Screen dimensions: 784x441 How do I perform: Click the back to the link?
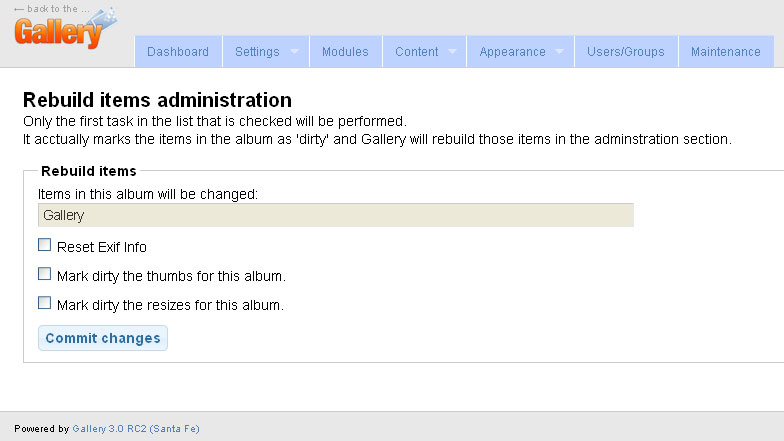click(x=52, y=8)
